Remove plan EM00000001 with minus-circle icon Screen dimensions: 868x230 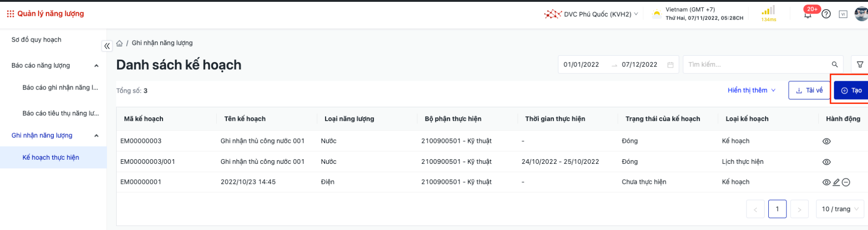tap(846, 183)
